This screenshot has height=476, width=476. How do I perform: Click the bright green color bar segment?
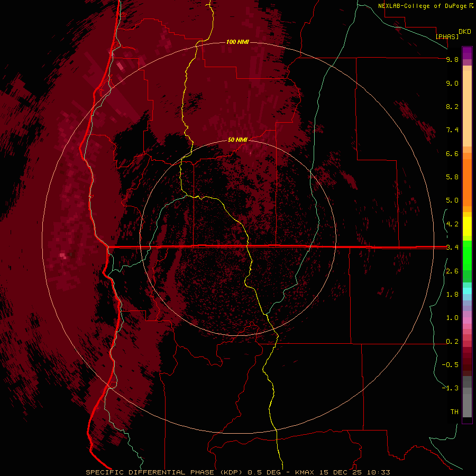(x=467, y=255)
